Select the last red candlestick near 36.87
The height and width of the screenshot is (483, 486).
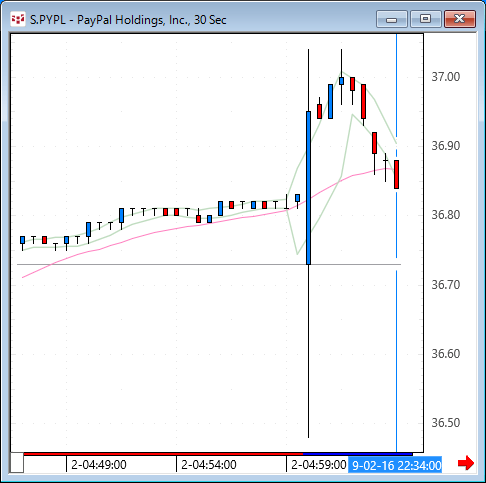point(396,174)
